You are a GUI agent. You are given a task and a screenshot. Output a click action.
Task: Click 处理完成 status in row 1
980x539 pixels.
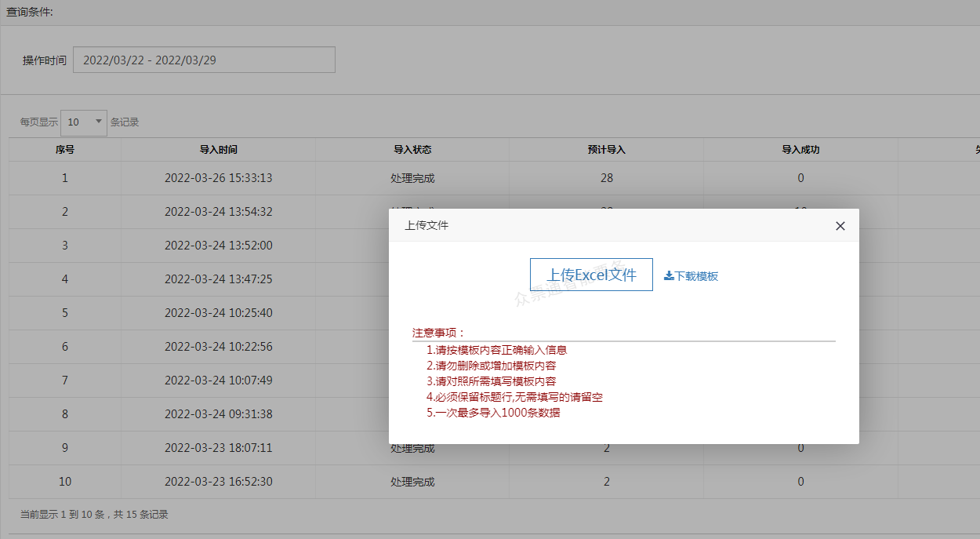(412, 178)
